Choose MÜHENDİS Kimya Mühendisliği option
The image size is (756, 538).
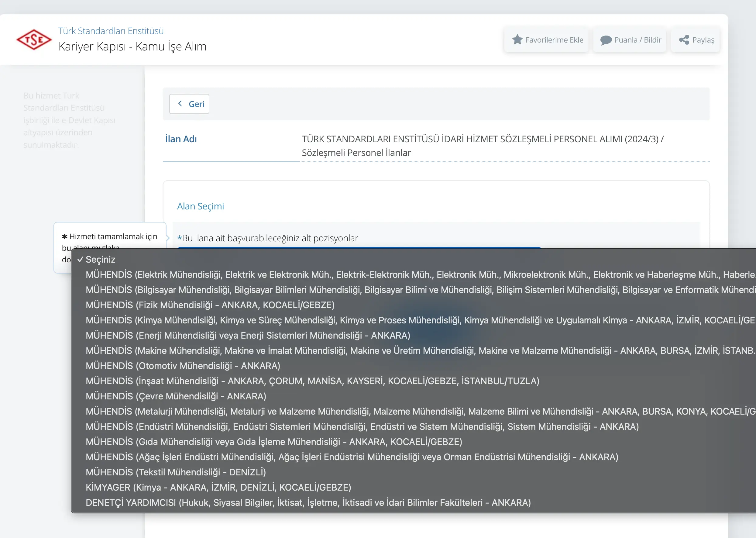click(413, 320)
